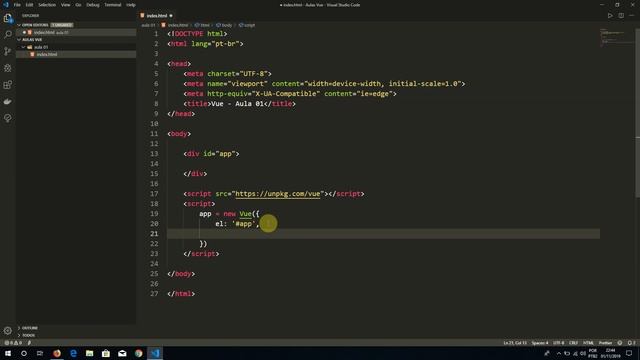
Task: Open File Explorer from the taskbar
Action: pos(89,353)
